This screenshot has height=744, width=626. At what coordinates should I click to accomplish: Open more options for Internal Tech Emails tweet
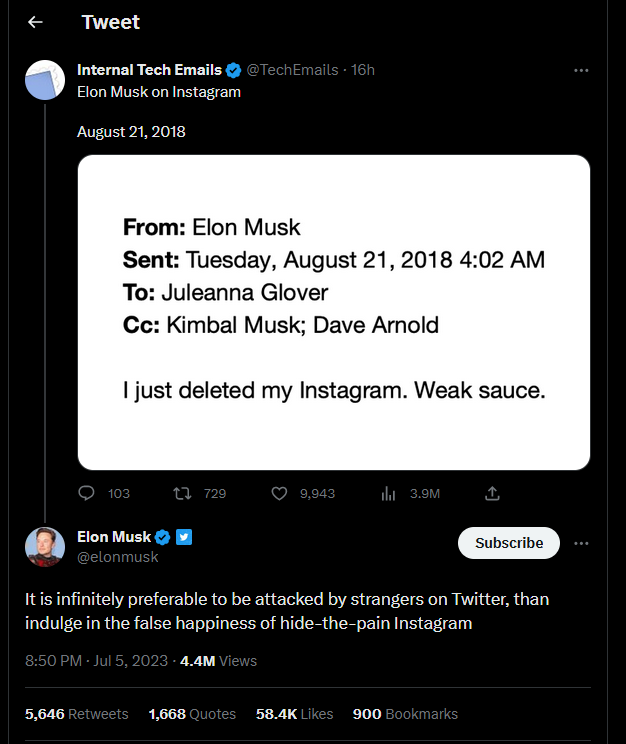coord(581,70)
